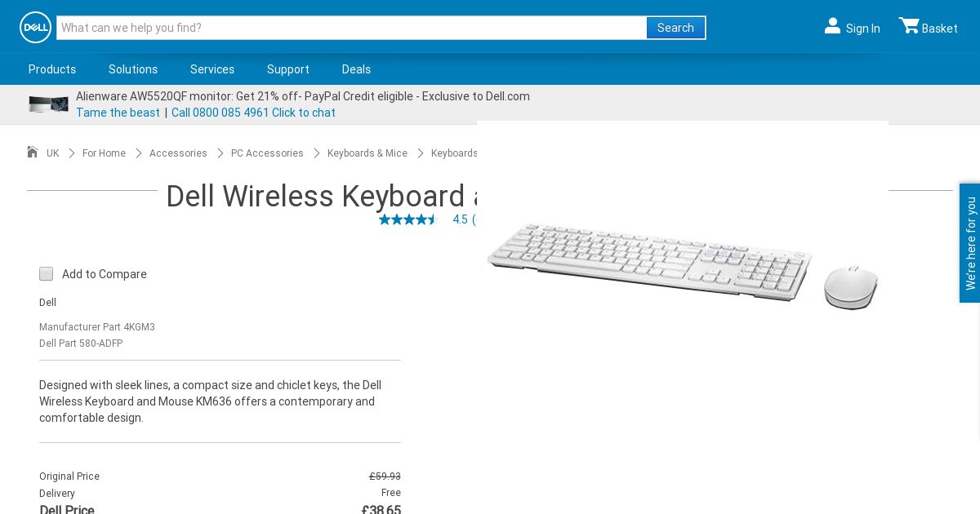Open the Solutions menu
The height and width of the screenshot is (514, 980).
(x=133, y=69)
